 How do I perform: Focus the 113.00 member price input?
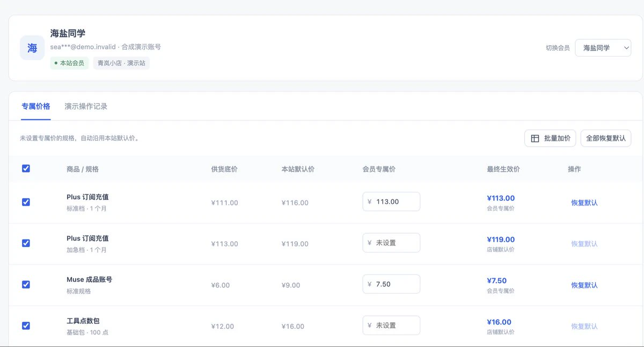(391, 201)
